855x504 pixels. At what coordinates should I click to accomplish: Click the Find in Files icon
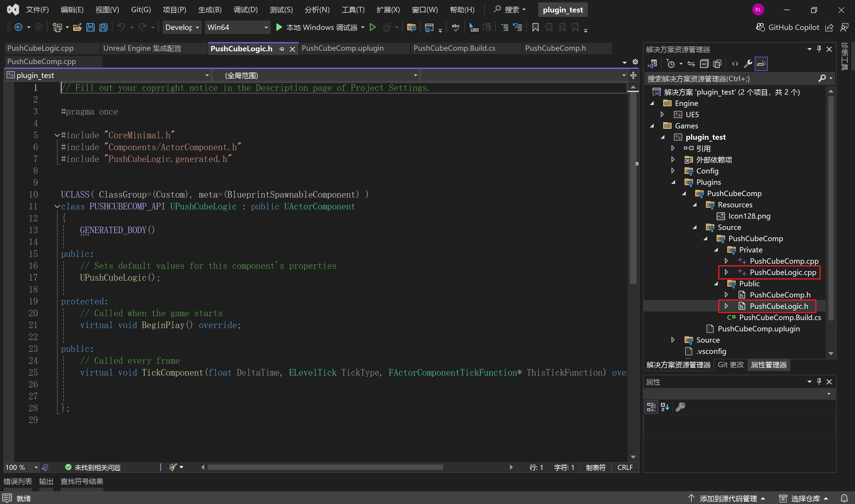[411, 28]
